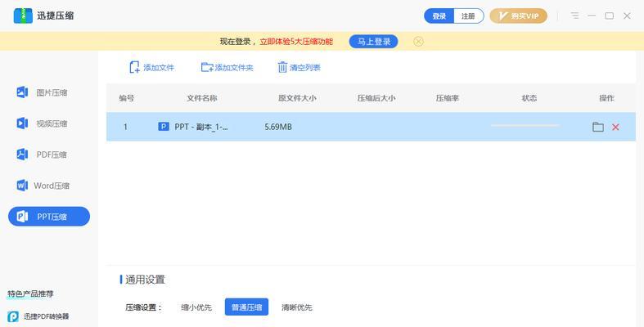
Task: Select the file name PPT - 副本_1-...
Action: pyautogui.click(x=201, y=127)
